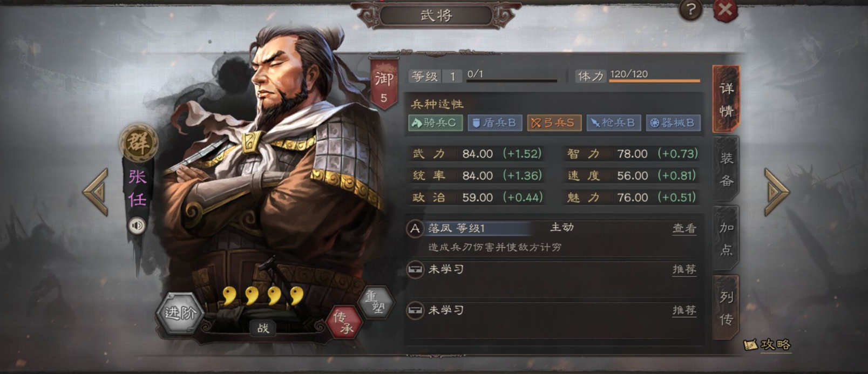Go to previous general with left arrow
Image resolution: width=868 pixels, height=374 pixels.
click(x=97, y=192)
